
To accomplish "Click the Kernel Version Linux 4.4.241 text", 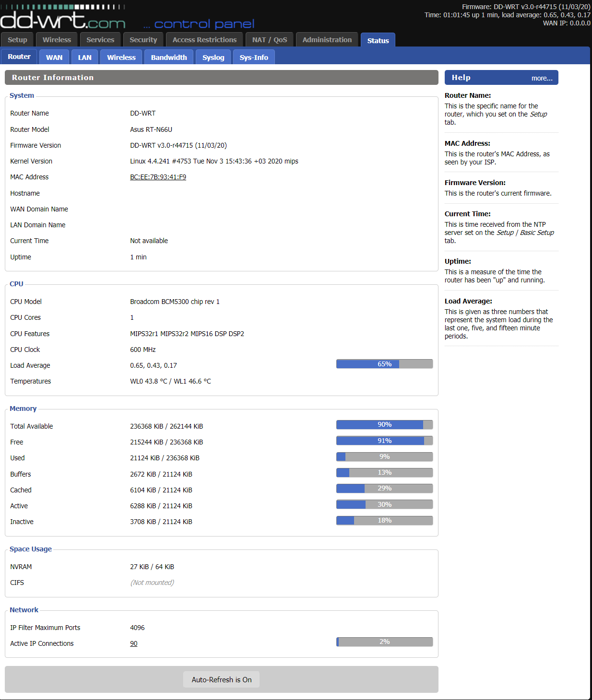I will coord(214,161).
